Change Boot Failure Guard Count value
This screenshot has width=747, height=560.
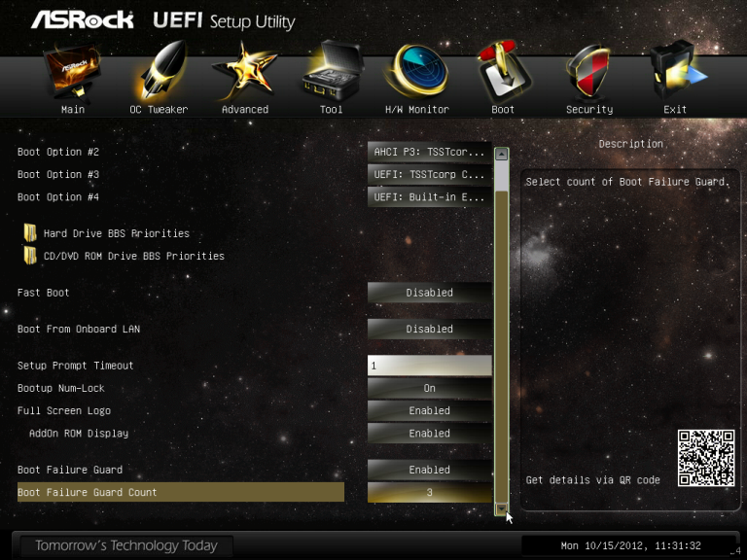429,492
